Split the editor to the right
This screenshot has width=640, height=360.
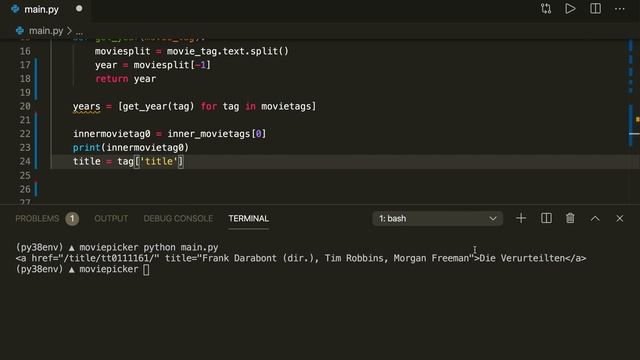(x=595, y=9)
